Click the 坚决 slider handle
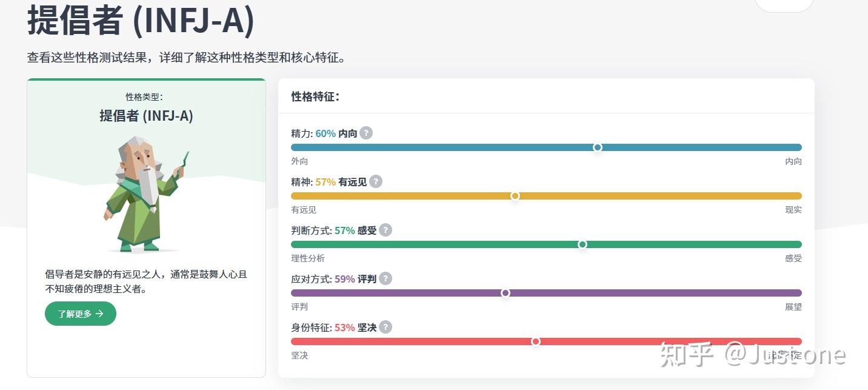The image size is (868, 390). point(536,341)
